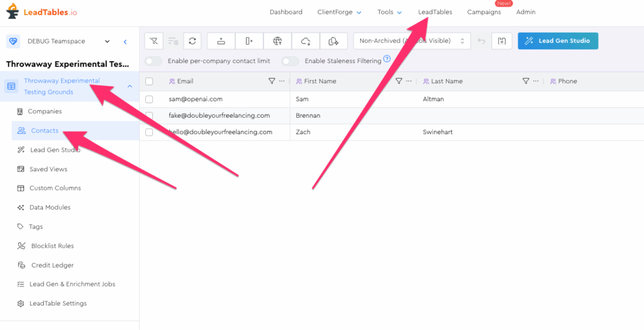The height and width of the screenshot is (330, 644).
Task: Open the Email column filter icon
Action: [272, 81]
